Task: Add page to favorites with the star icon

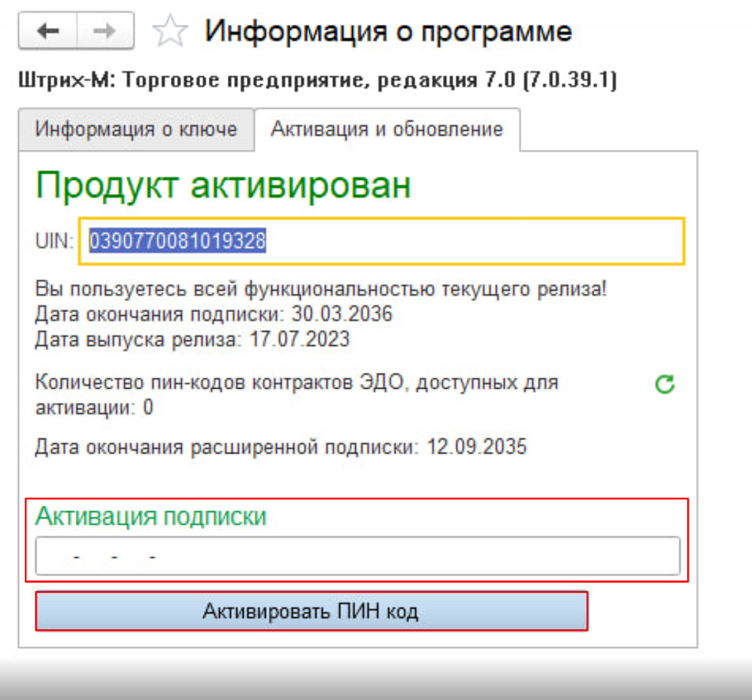Action: tap(170, 31)
